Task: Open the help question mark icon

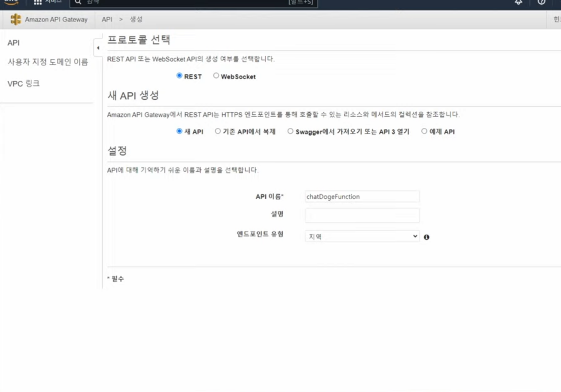Action: coord(541,2)
